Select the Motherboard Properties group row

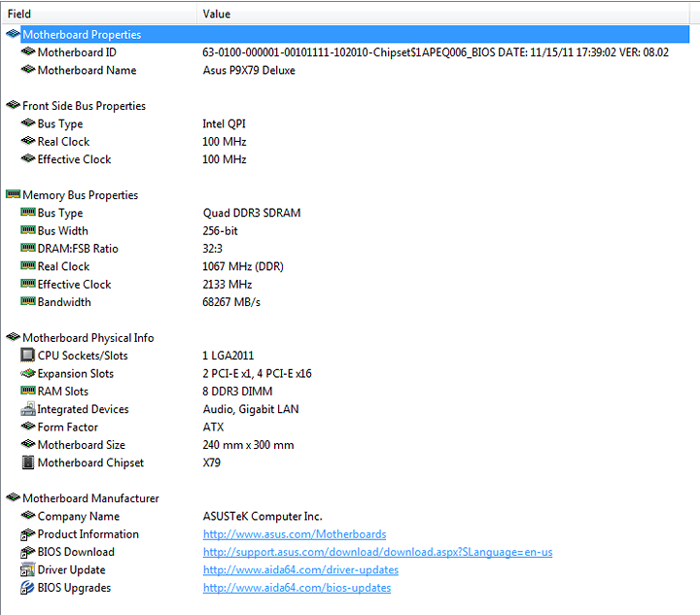pyautogui.click(x=355, y=34)
